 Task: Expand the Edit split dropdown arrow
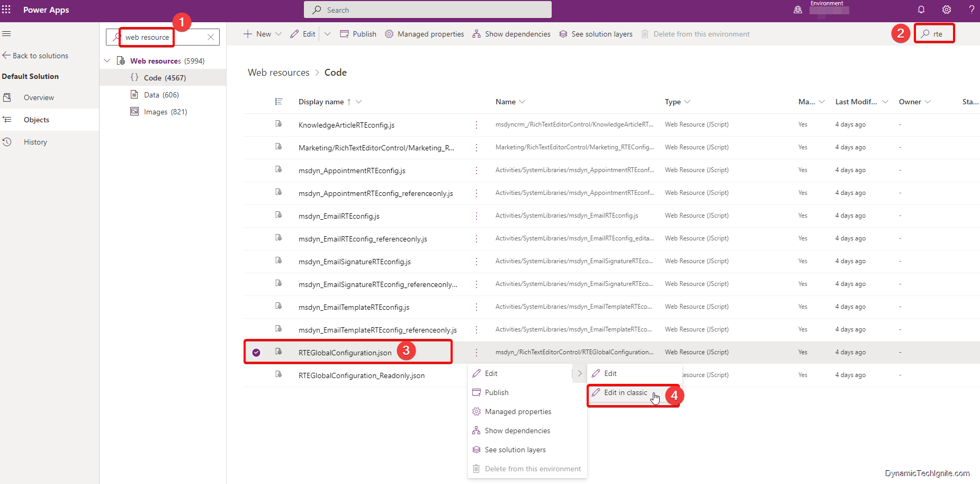pos(327,34)
